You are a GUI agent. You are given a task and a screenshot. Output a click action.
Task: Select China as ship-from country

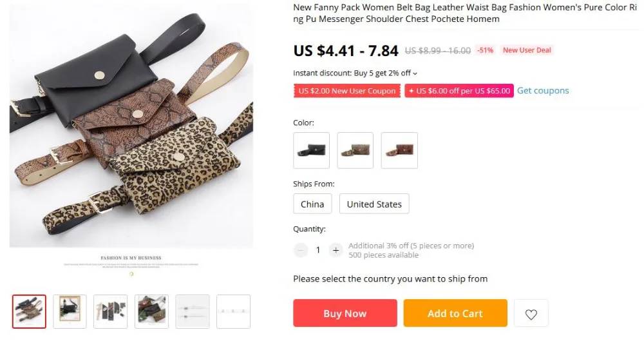pyautogui.click(x=312, y=204)
